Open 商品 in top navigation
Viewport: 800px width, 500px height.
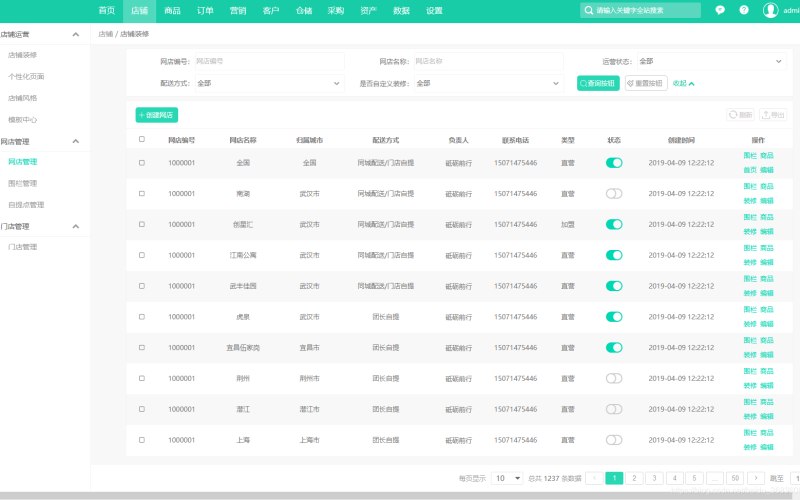172,11
